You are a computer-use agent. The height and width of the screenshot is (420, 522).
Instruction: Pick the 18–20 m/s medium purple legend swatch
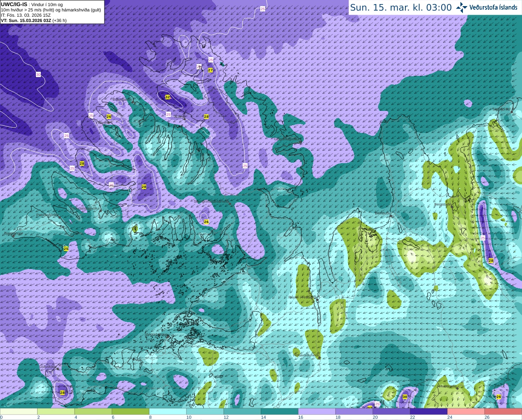[354, 411]
